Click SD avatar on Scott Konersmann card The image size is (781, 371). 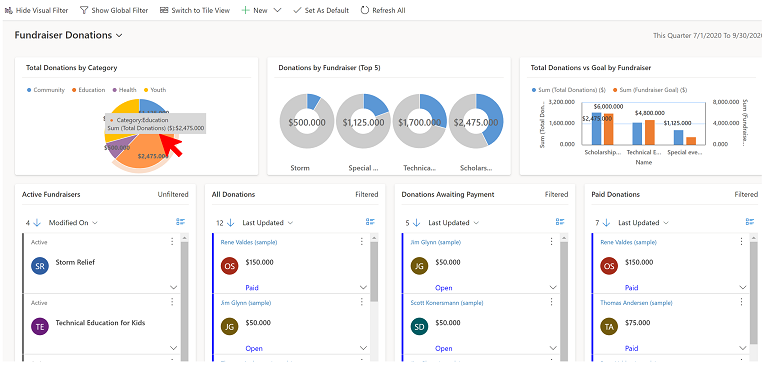(419, 326)
